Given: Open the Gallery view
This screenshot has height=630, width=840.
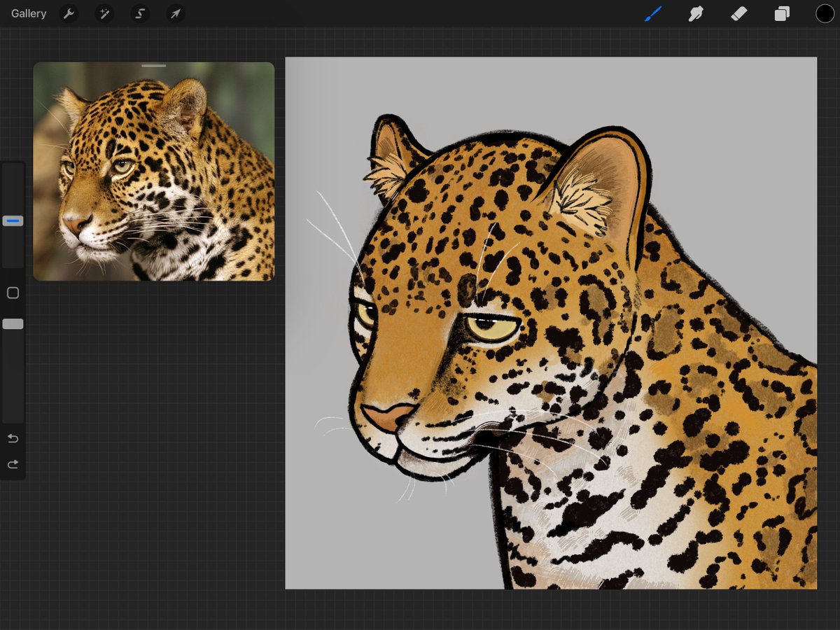Looking at the screenshot, I should tap(29, 13).
